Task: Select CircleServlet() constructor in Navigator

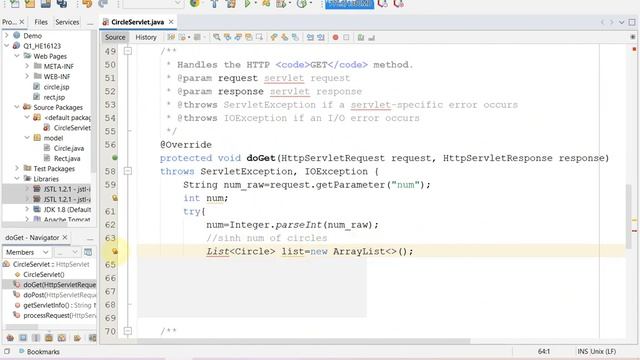Action: click(x=44, y=274)
